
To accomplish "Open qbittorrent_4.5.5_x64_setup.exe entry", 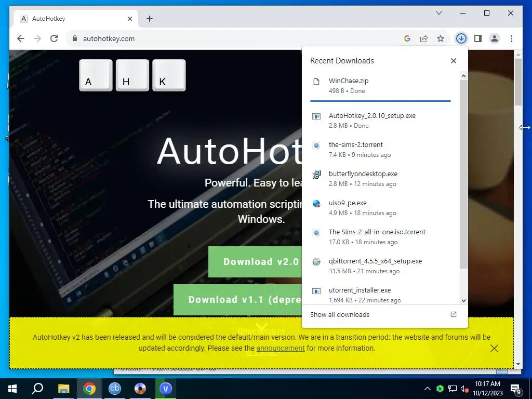I will tap(380, 266).
